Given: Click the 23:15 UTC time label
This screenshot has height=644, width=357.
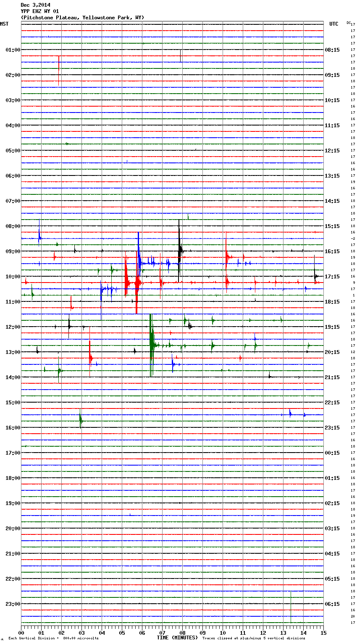Looking at the screenshot, I should (x=332, y=428).
